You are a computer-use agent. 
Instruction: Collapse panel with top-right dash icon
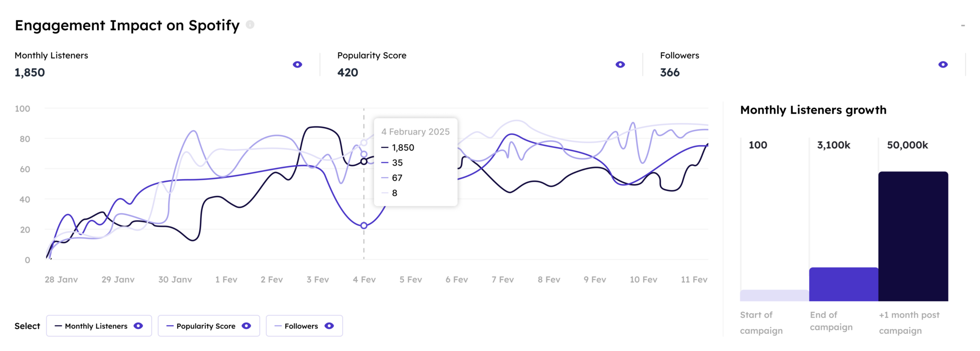tap(963, 25)
